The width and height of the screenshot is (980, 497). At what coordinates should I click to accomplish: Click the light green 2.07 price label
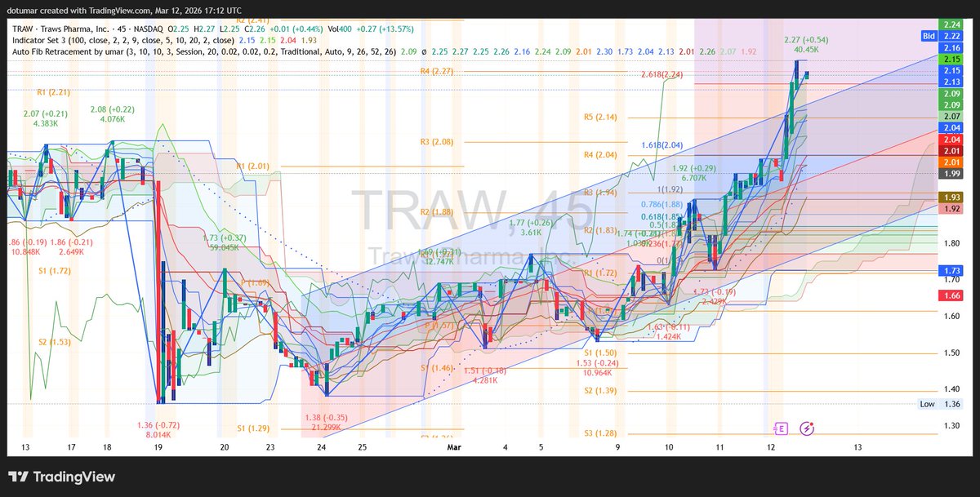[951, 117]
